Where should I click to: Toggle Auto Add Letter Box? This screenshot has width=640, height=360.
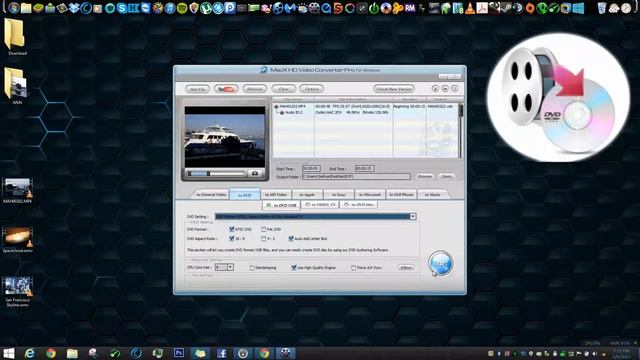[291, 238]
